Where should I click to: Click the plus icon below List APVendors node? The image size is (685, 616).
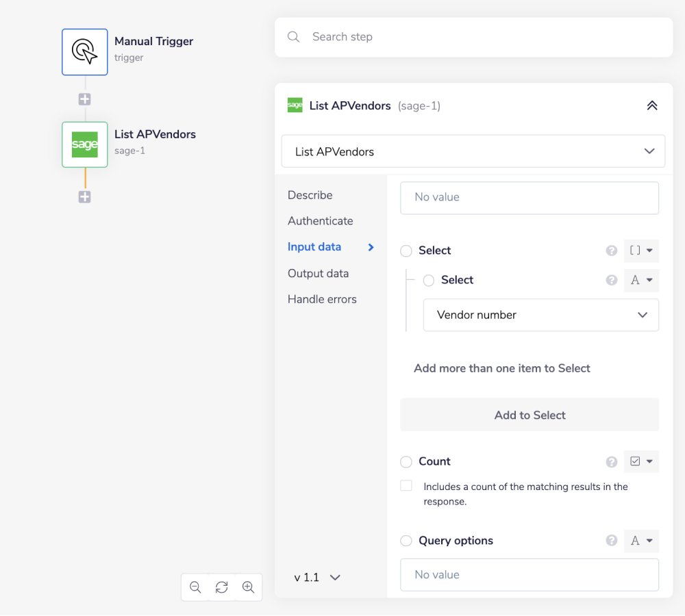pyautogui.click(x=84, y=197)
